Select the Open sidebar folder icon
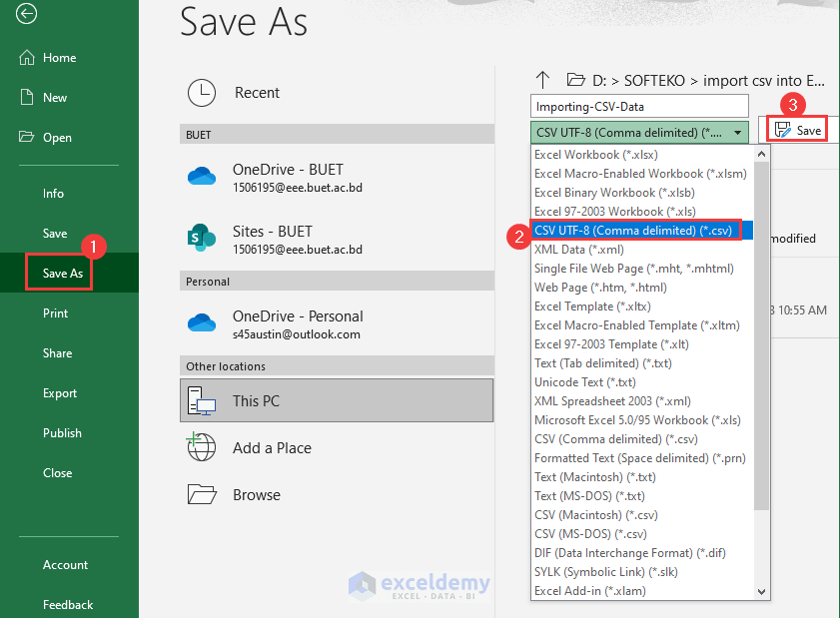This screenshot has height=618, width=840. 27,139
